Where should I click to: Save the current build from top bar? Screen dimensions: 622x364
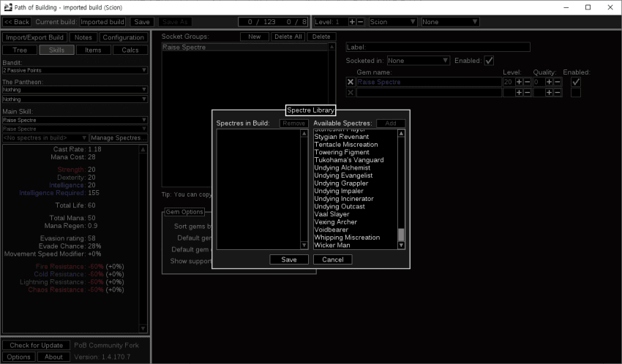pos(142,22)
